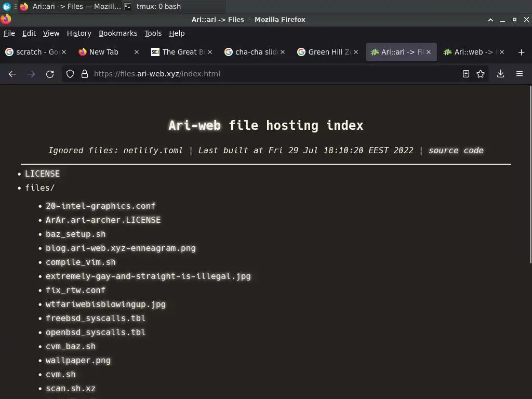532x399 pixels.
Task: Bookmark this page with star icon
Action: 481,74
